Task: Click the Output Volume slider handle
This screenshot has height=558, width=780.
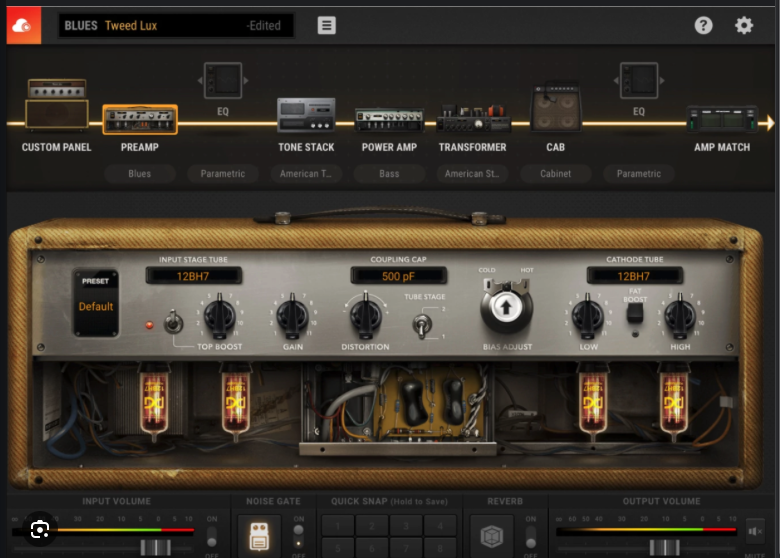Action: pos(665,548)
